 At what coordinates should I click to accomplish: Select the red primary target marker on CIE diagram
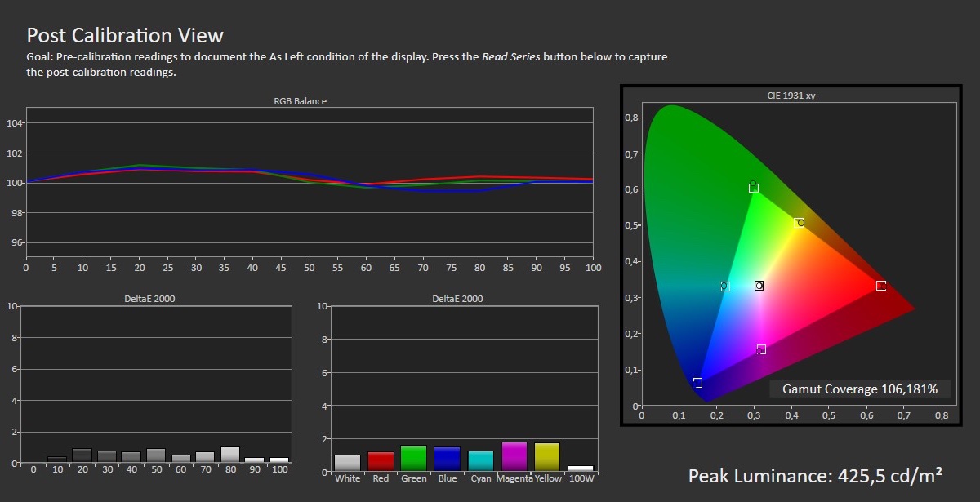coord(880,286)
